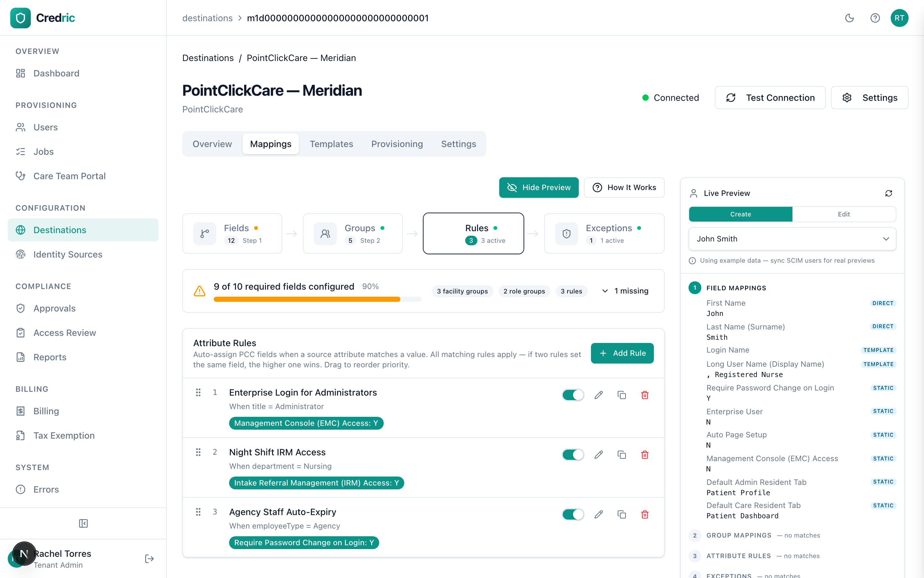This screenshot has width=924, height=578.
Task: Hide the preview panel
Action: click(x=538, y=187)
